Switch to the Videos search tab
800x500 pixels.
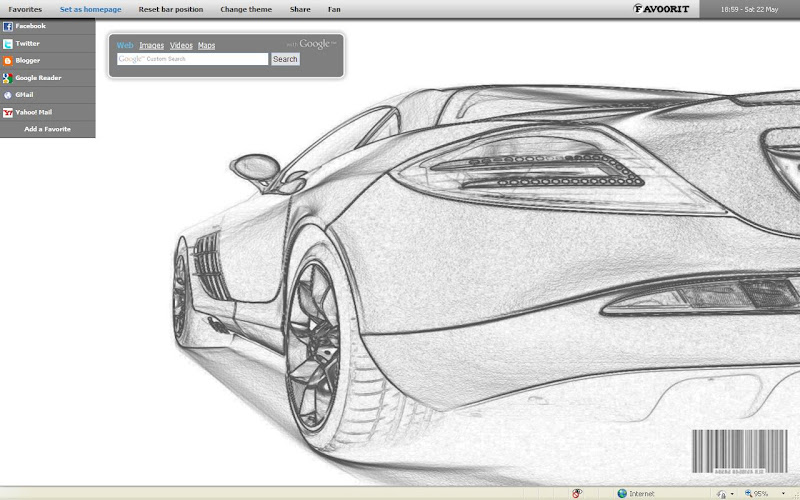181,46
